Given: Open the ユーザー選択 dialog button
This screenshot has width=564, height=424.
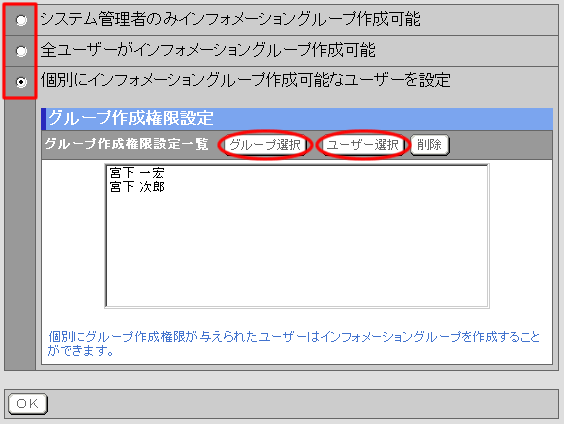Looking at the screenshot, I should pos(363,145).
